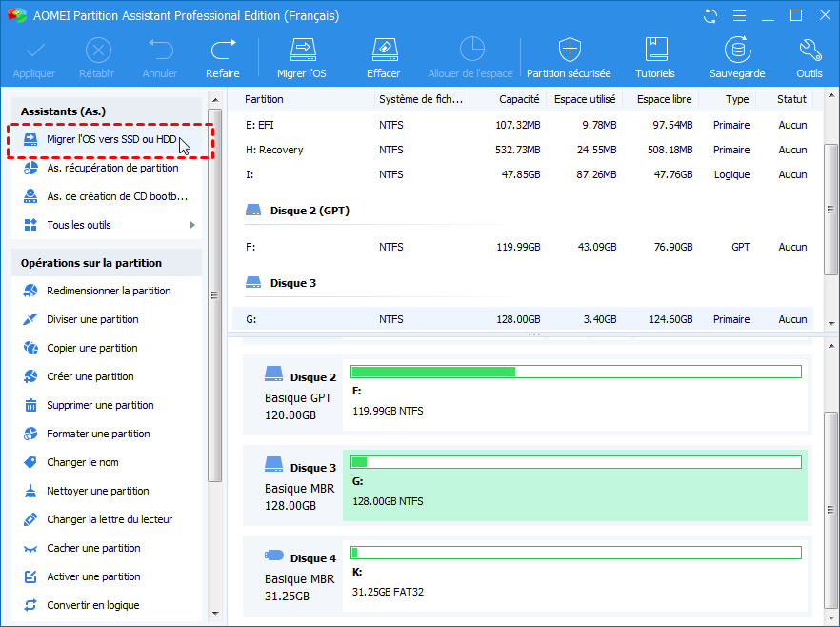Select the Disque 4 K: FAT32 partition block
The width and height of the screenshot is (840, 627).
click(575, 576)
